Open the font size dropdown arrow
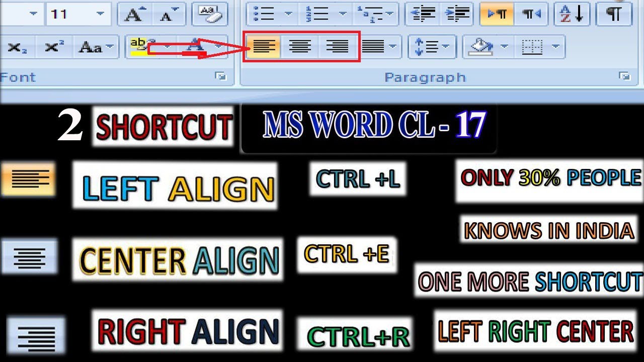This screenshot has height=362, width=644. pyautogui.click(x=101, y=14)
